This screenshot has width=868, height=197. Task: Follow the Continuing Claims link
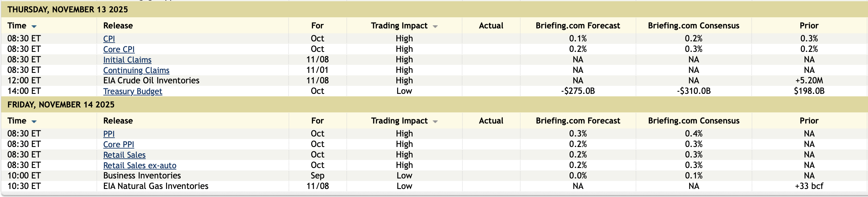[136, 70]
